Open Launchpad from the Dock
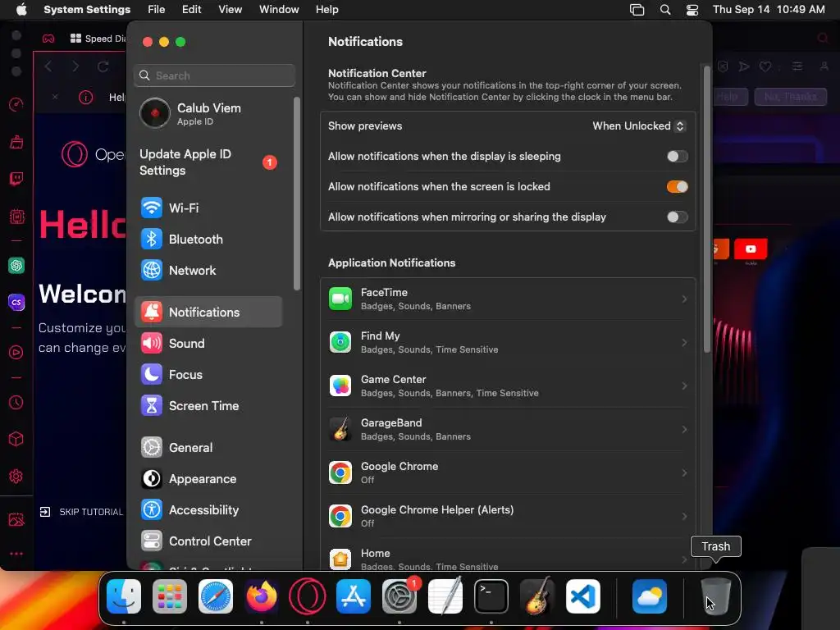Viewport: 840px width, 630px height. point(170,596)
